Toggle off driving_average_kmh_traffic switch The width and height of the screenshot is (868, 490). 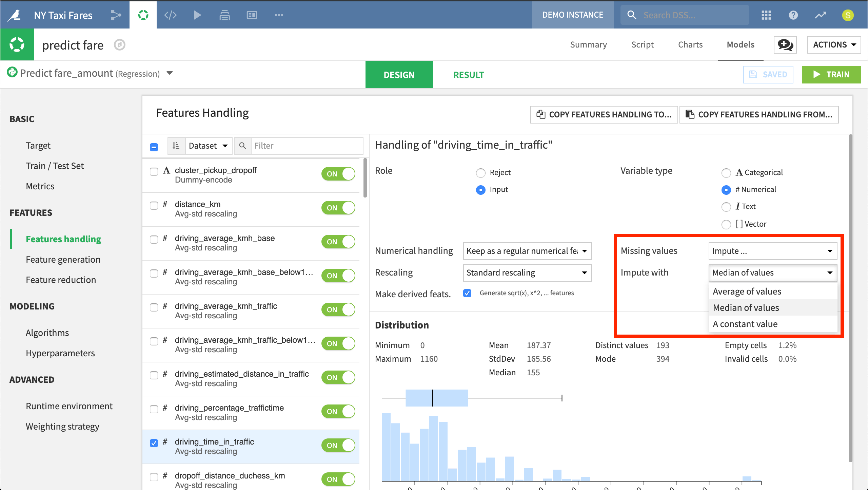[x=338, y=309]
